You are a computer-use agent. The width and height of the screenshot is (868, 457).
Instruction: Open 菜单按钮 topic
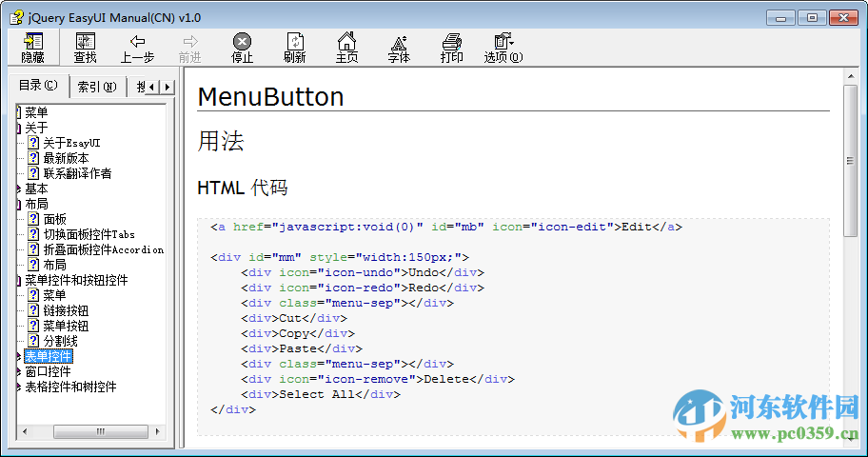[x=66, y=326]
